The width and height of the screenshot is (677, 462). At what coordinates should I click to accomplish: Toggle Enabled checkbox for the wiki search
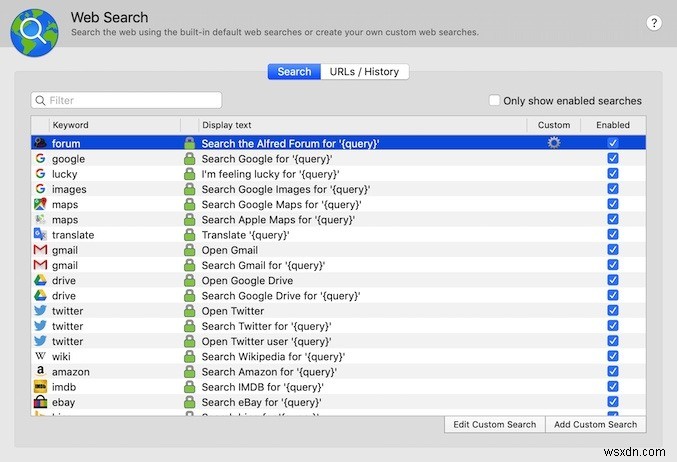[x=613, y=357]
